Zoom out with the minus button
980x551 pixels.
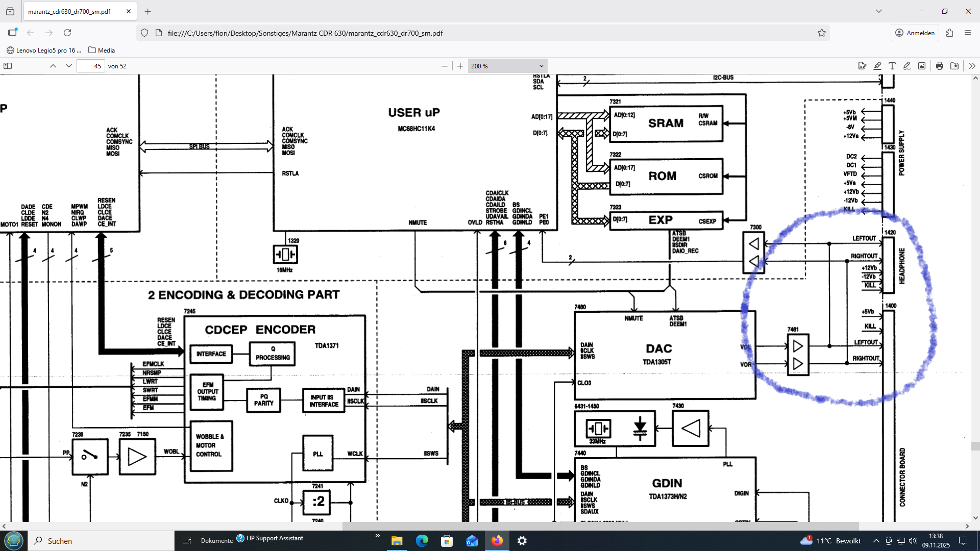click(444, 66)
